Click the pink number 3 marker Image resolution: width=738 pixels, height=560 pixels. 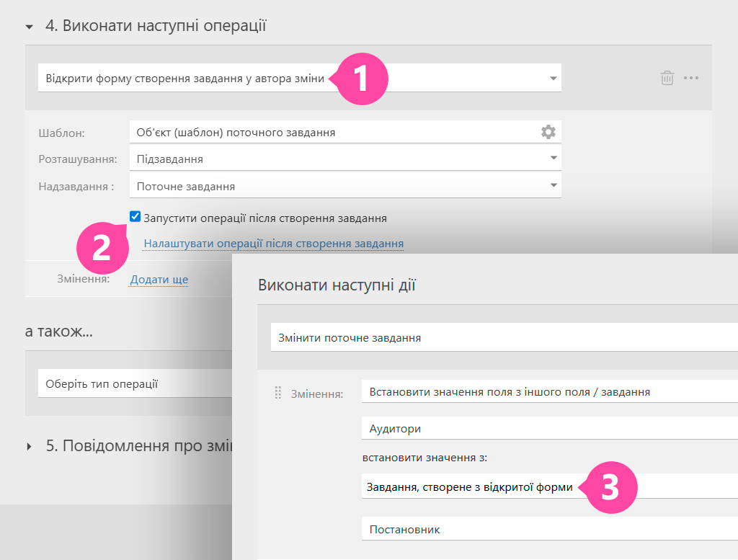point(610,486)
